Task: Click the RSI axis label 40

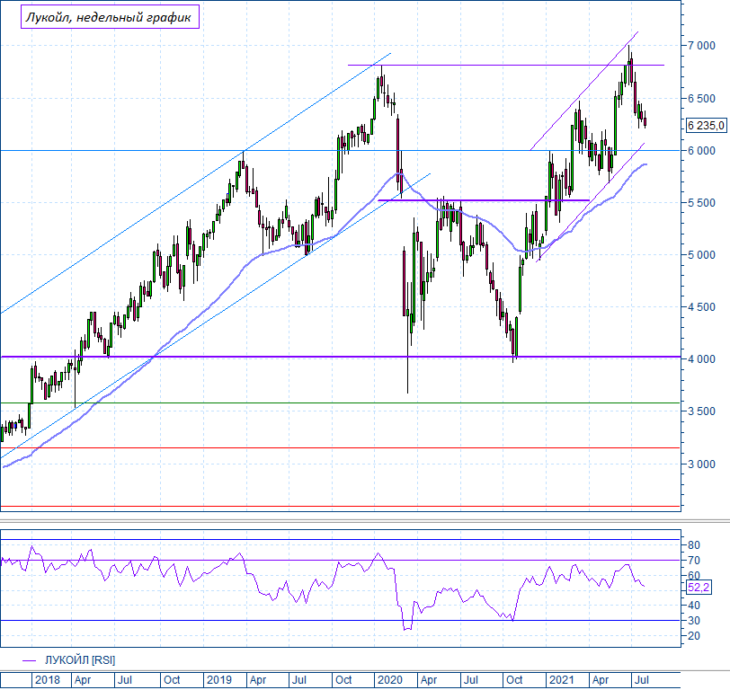Action: click(x=694, y=605)
